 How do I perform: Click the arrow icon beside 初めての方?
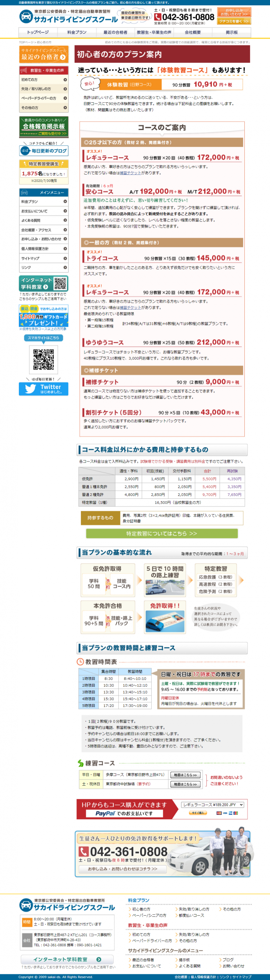[65, 80]
